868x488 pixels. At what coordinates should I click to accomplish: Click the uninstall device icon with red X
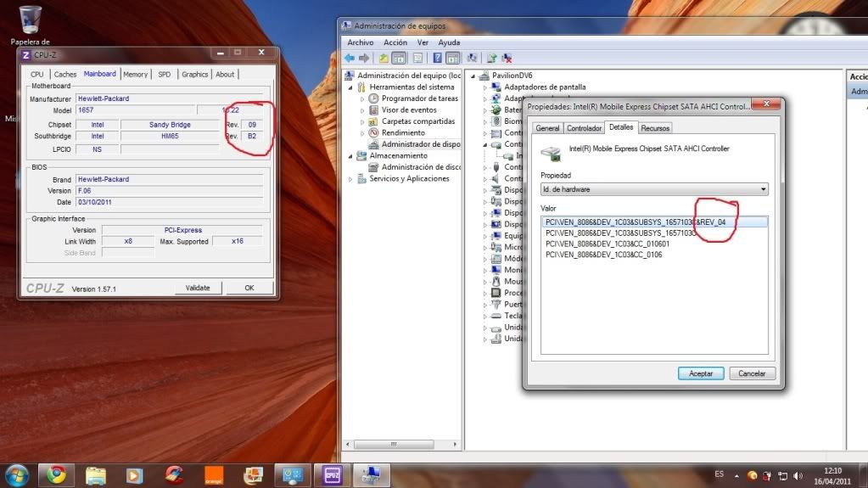click(507, 59)
